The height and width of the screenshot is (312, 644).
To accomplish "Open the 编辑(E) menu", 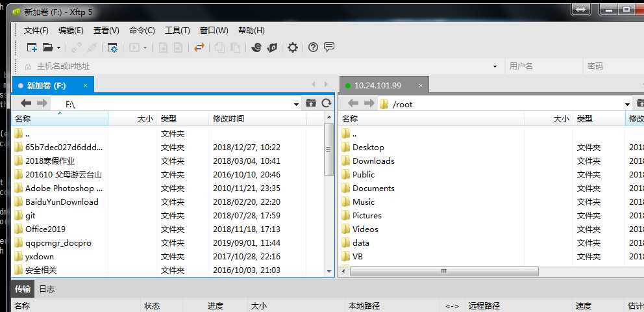I will [71, 31].
